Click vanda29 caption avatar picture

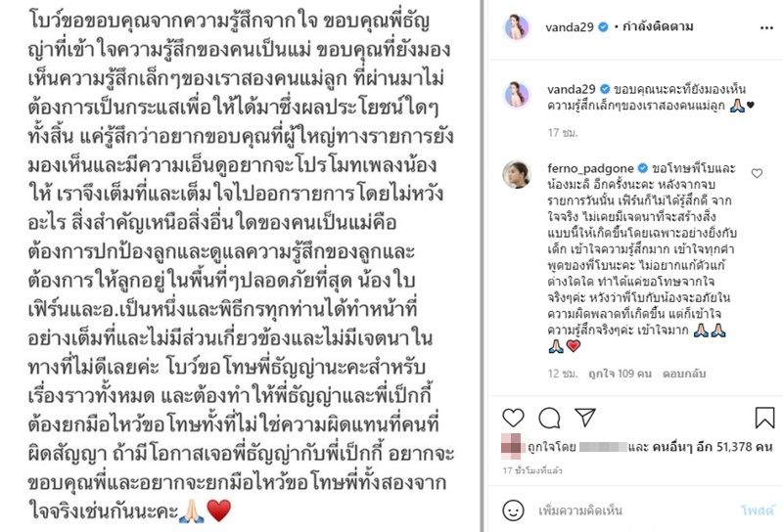click(517, 94)
